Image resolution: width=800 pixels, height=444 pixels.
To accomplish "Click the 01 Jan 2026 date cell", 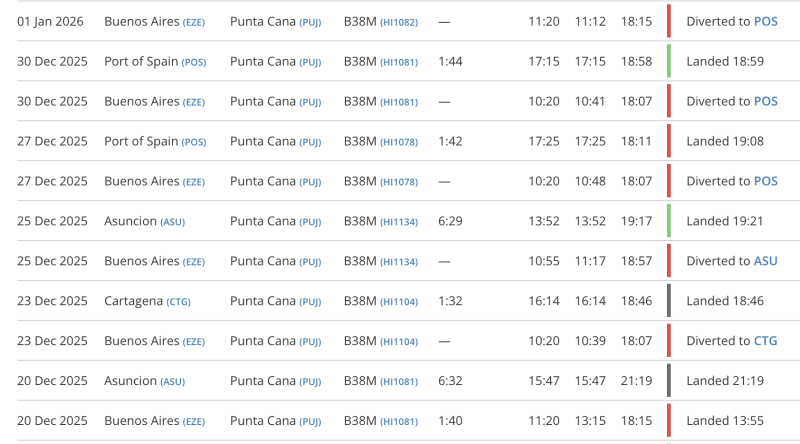I will [x=50, y=21].
